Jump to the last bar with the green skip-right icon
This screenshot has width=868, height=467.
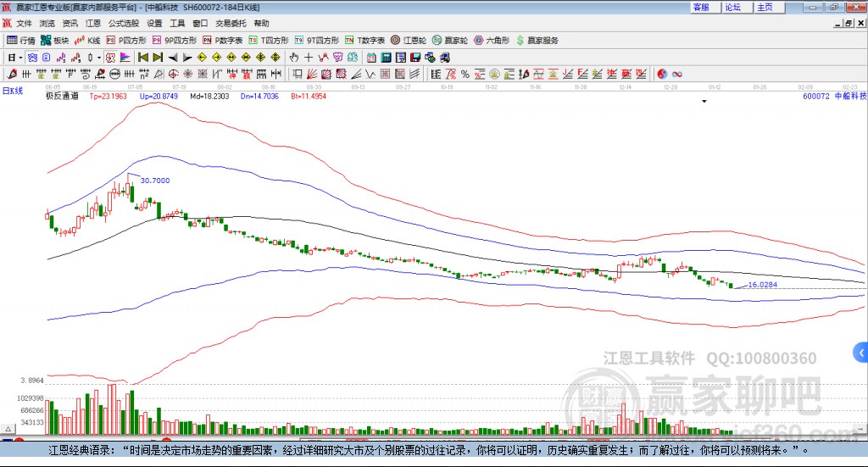(x=158, y=58)
